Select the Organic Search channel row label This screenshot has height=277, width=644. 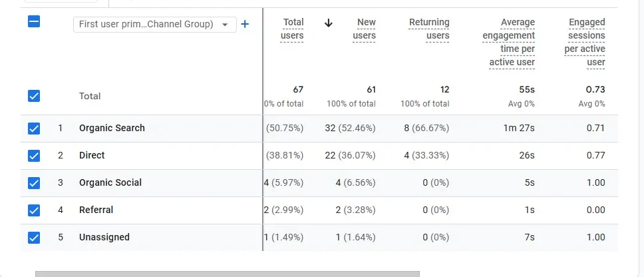pyautogui.click(x=112, y=128)
